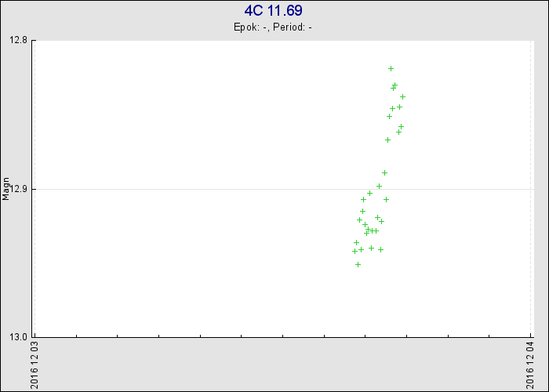This screenshot has height=392, width=549.
Task: Select second-highest gray data point
Action: (401, 126)
